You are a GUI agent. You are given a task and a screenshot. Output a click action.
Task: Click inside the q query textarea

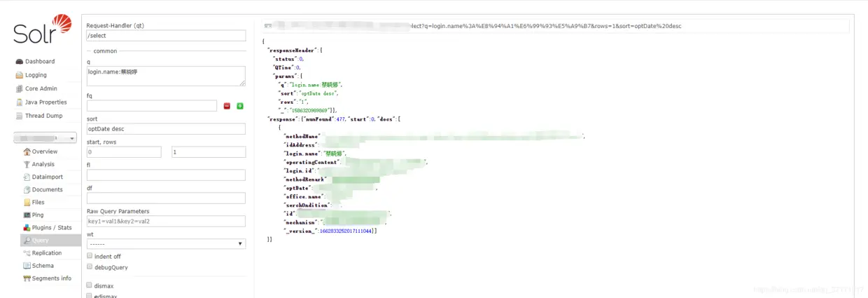point(166,76)
